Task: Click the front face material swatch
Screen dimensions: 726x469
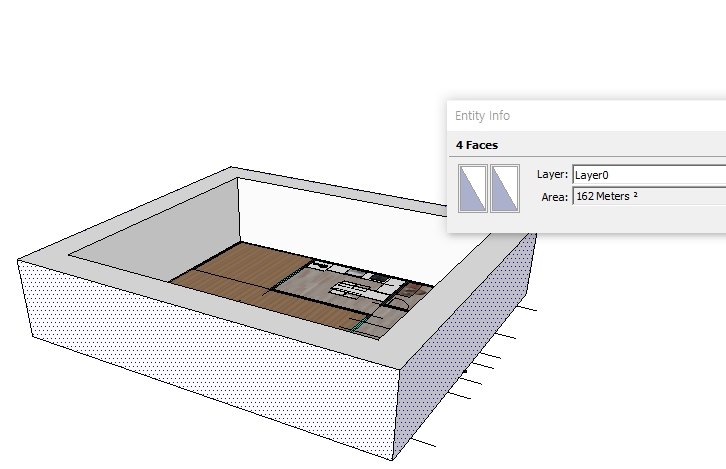Action: (x=473, y=188)
